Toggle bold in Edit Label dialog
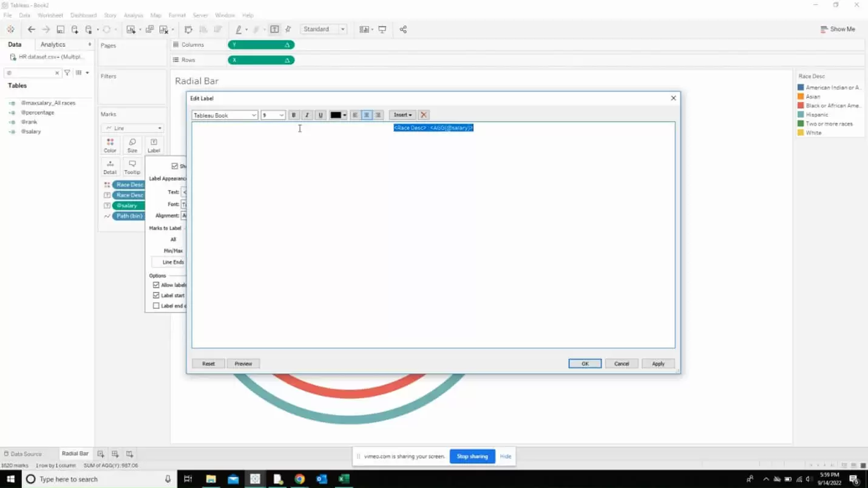Image resolution: width=868 pixels, height=488 pixels. click(294, 115)
